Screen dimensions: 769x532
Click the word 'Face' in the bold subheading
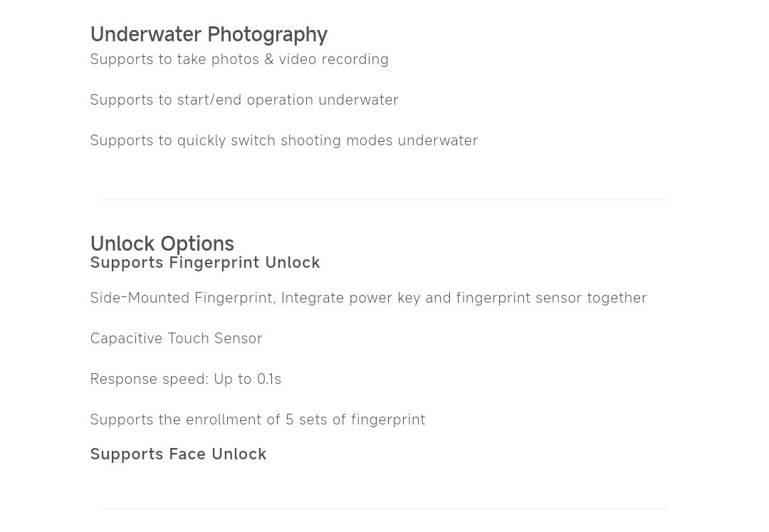[x=188, y=454]
